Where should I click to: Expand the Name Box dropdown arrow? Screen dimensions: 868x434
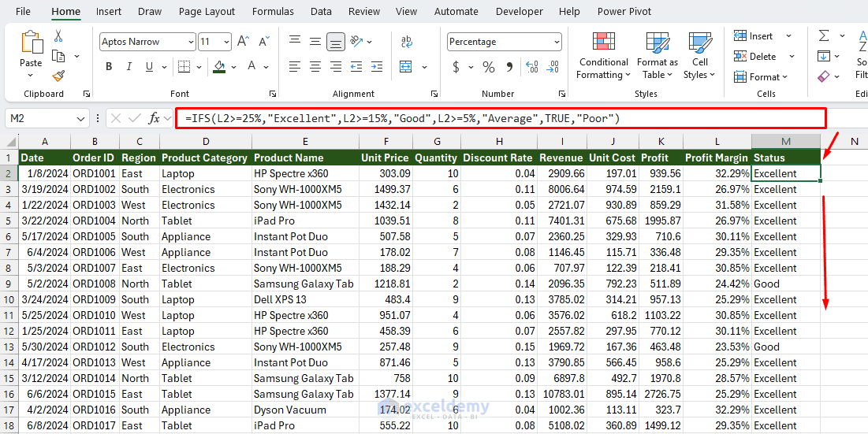click(81, 118)
